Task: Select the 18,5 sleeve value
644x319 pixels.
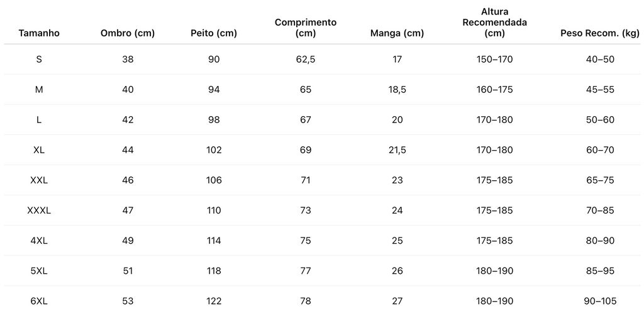Action: pyautogui.click(x=397, y=89)
